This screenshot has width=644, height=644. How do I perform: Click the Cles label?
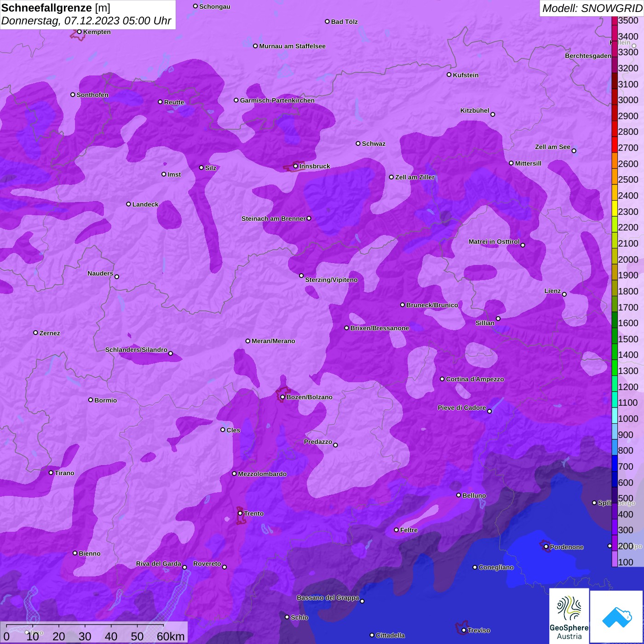coord(233,430)
